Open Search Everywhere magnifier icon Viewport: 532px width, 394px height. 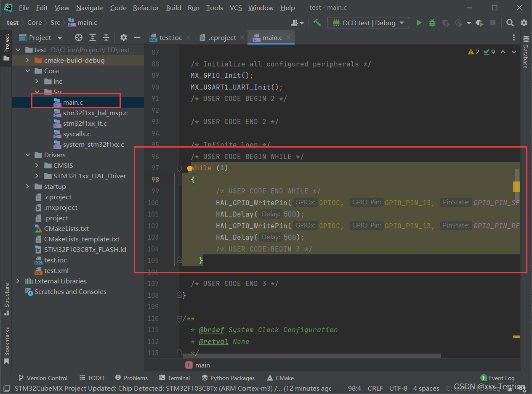point(510,23)
